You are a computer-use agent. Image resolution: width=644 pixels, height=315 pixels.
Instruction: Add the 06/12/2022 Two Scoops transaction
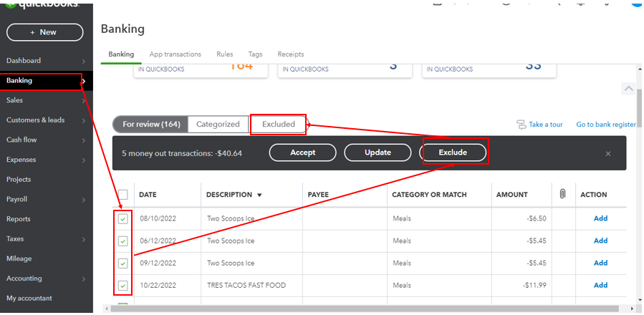click(x=600, y=241)
